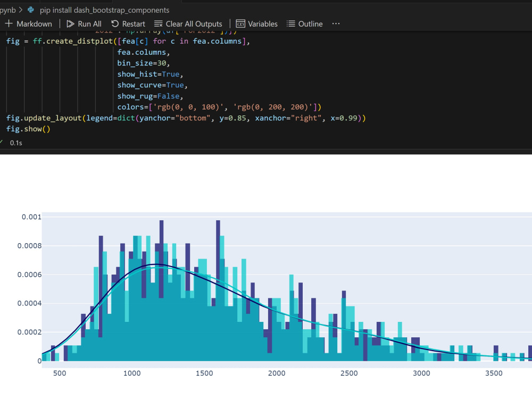
Task: Select breadcrumb 'pip install dash_bootstrap_components'
Action: (x=104, y=10)
